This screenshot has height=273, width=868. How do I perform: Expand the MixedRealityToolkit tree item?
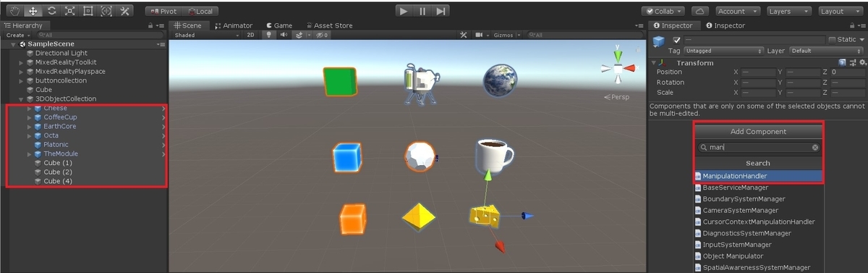(22, 62)
